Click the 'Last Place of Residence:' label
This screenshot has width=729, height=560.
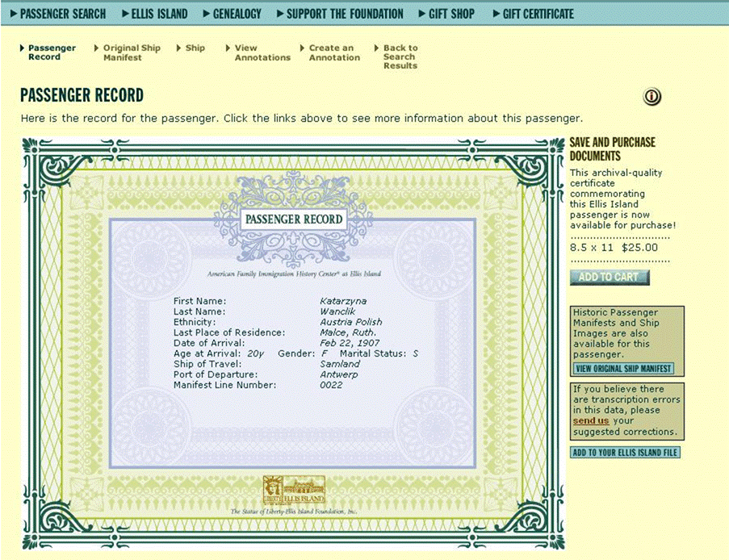[x=229, y=332]
